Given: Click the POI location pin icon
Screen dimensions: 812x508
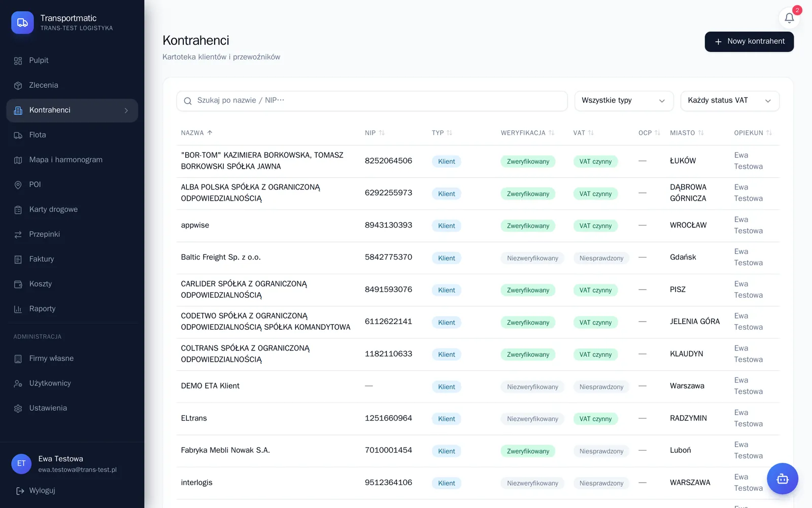Looking at the screenshot, I should [18, 185].
